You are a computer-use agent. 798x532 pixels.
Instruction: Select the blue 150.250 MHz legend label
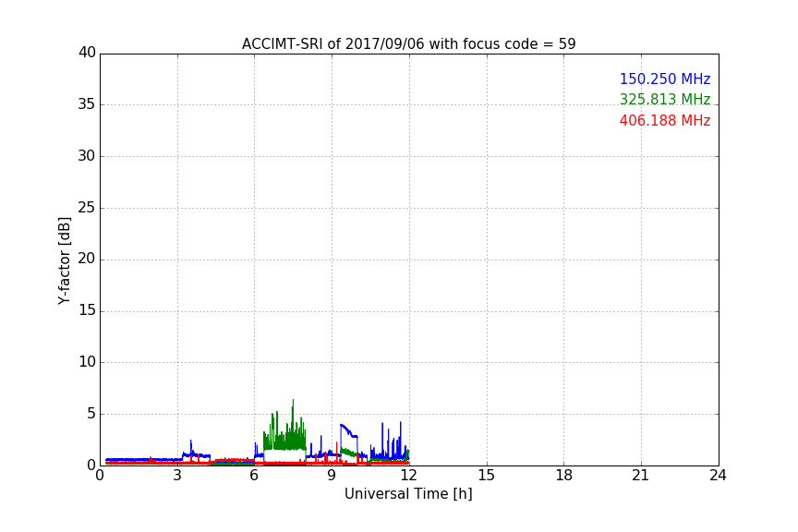click(665, 79)
